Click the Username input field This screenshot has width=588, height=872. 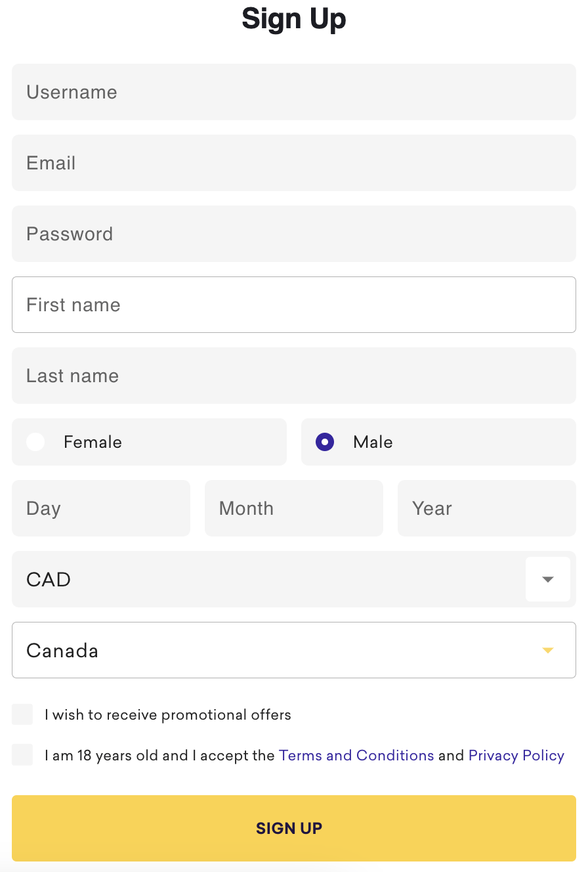(293, 92)
